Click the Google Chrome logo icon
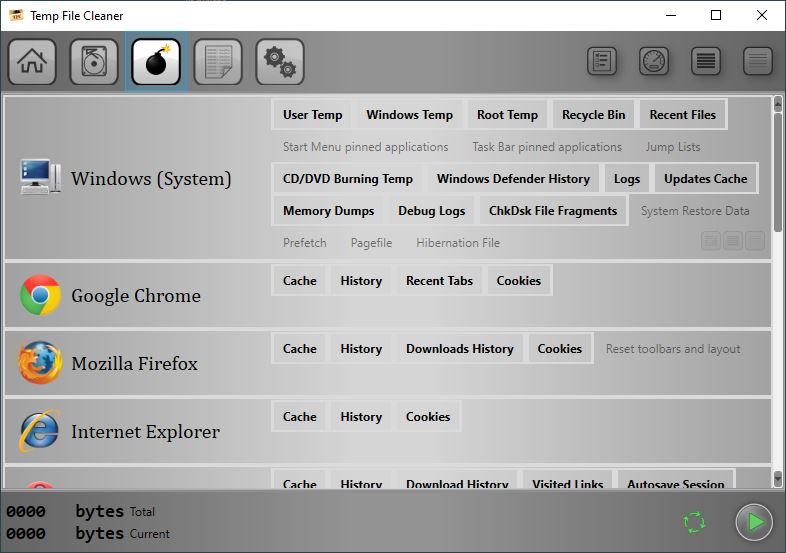The image size is (786, 553). (x=41, y=295)
